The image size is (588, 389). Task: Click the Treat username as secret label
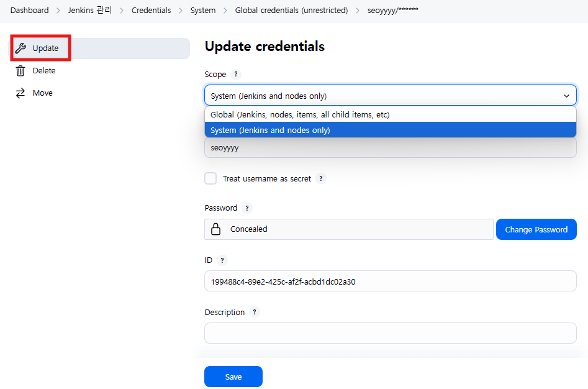point(266,178)
